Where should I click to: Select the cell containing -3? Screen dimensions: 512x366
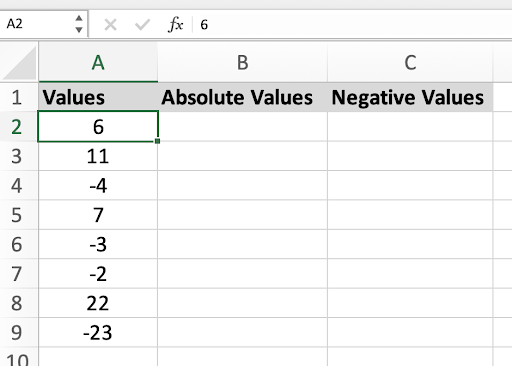pos(98,244)
